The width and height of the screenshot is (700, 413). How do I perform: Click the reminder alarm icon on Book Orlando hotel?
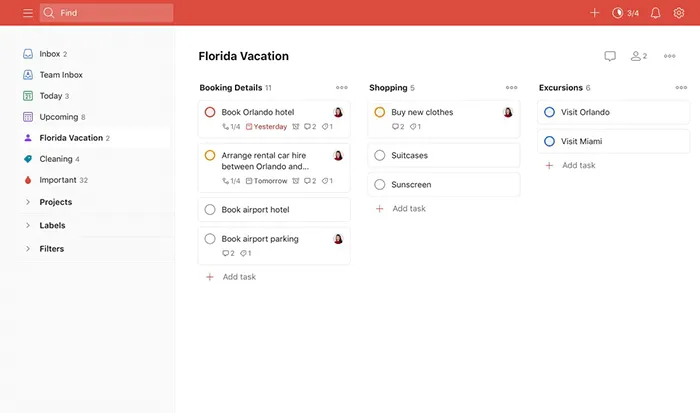[x=296, y=127]
